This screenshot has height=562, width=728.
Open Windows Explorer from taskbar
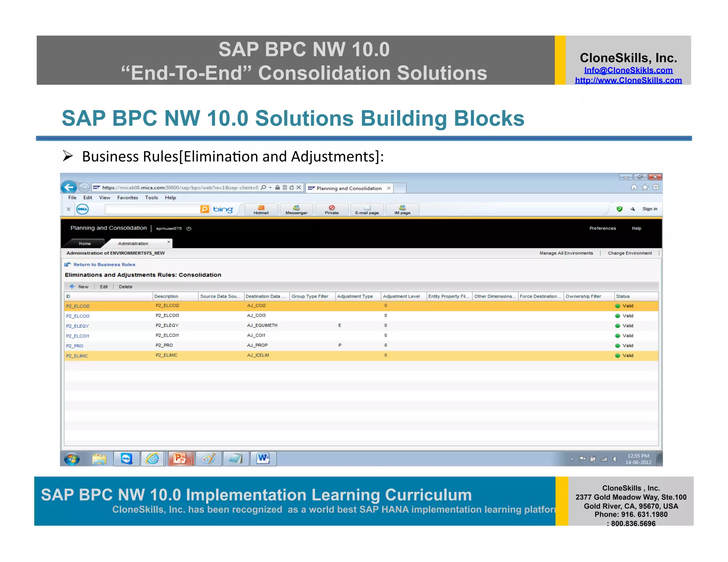pos(99,459)
